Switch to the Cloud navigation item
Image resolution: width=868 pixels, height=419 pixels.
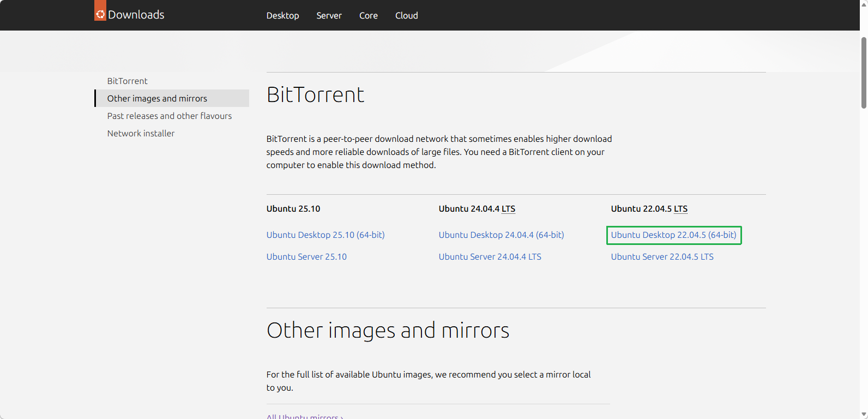[x=407, y=15]
